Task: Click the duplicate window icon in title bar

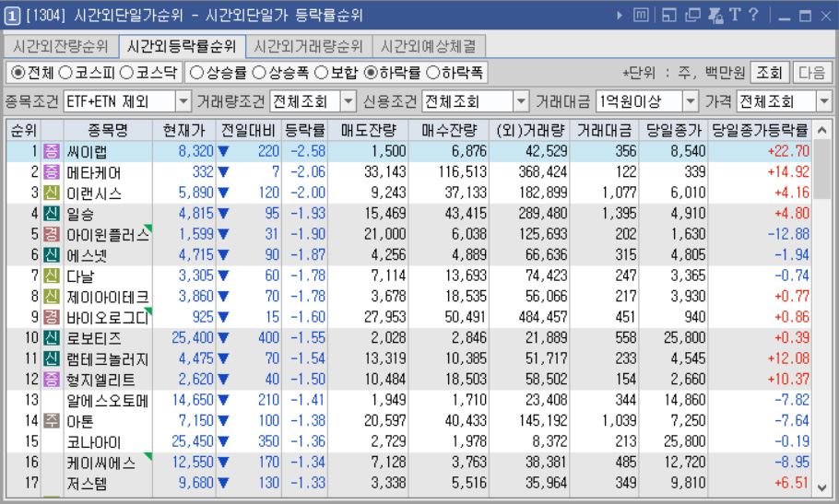Action: 692,15
